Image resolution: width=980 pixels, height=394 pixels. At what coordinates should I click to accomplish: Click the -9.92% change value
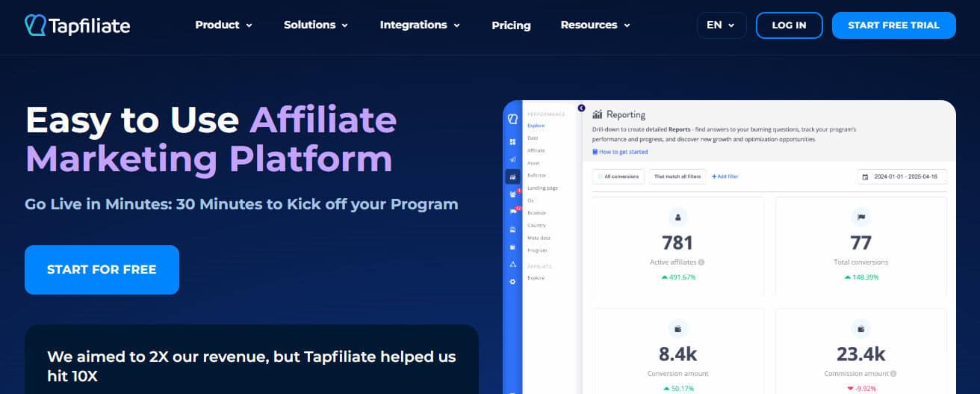click(860, 388)
